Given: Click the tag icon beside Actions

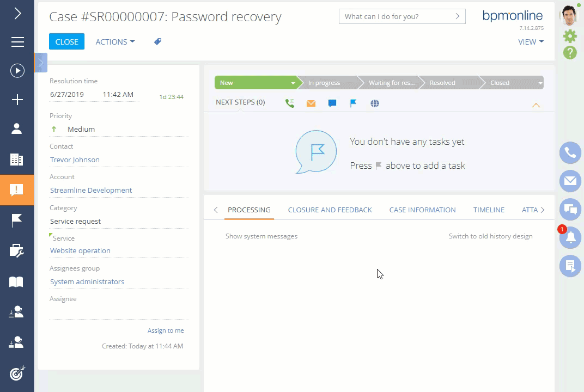Looking at the screenshot, I should [x=158, y=42].
